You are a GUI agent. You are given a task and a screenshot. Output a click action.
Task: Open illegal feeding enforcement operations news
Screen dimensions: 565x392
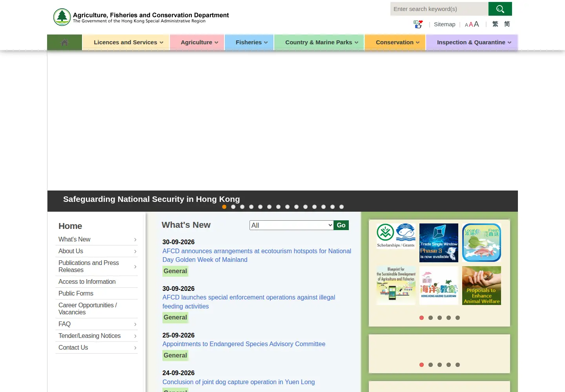pos(249,302)
